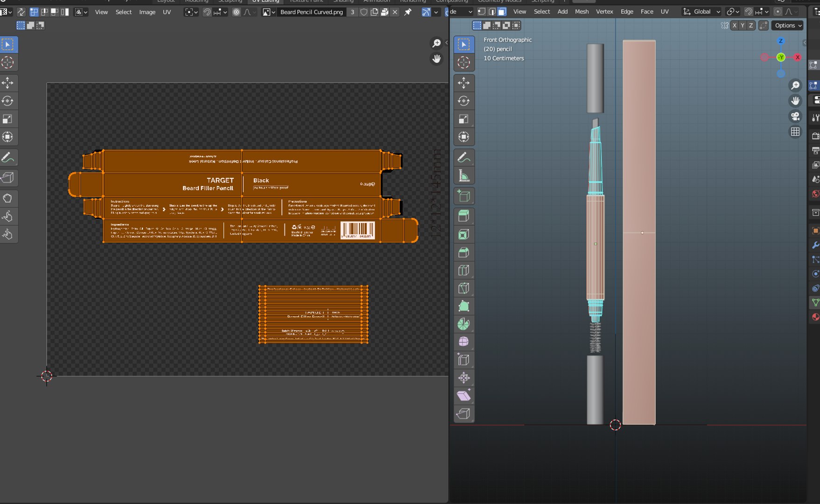Click the Open Image button in the UV header
Viewport: 820px width, 504px height.
point(385,12)
